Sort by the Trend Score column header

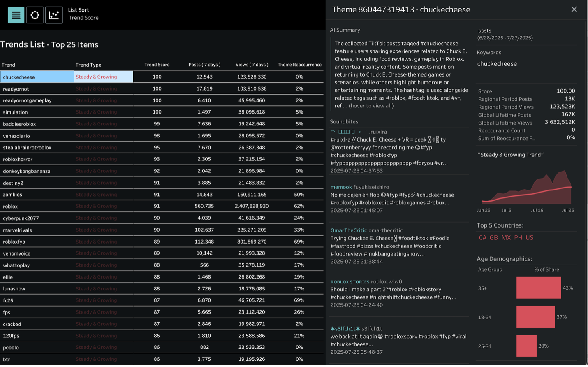pos(157,65)
